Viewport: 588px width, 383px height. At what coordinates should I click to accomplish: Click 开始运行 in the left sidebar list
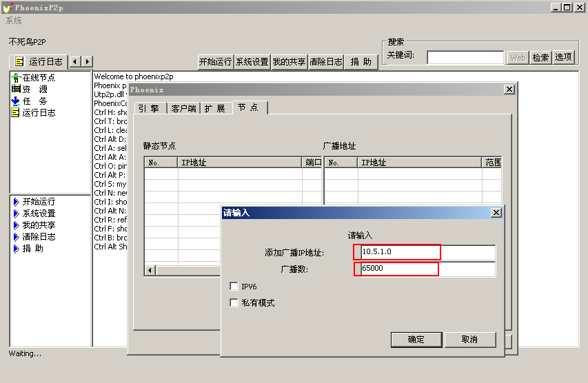tap(39, 202)
